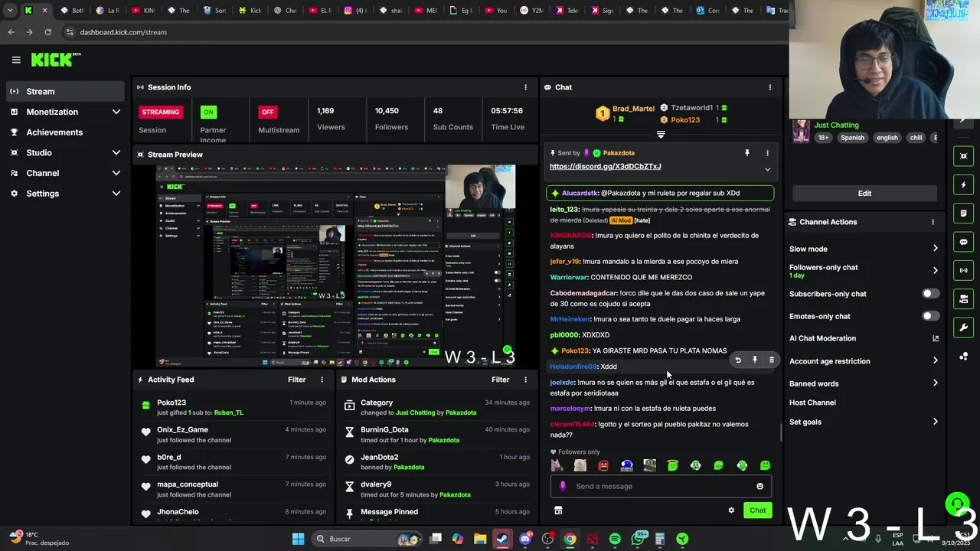This screenshot has height=551, width=980.
Task: Focus the Send a message field
Action: point(661,486)
